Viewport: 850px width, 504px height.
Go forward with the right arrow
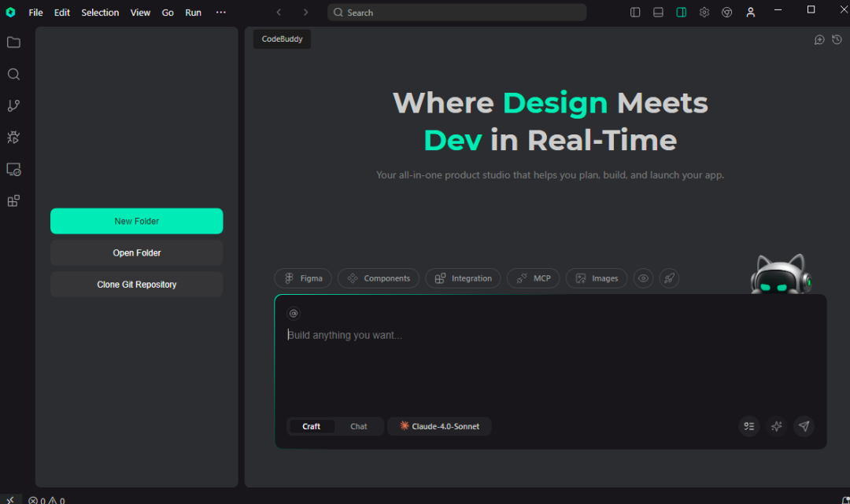pyautogui.click(x=305, y=13)
